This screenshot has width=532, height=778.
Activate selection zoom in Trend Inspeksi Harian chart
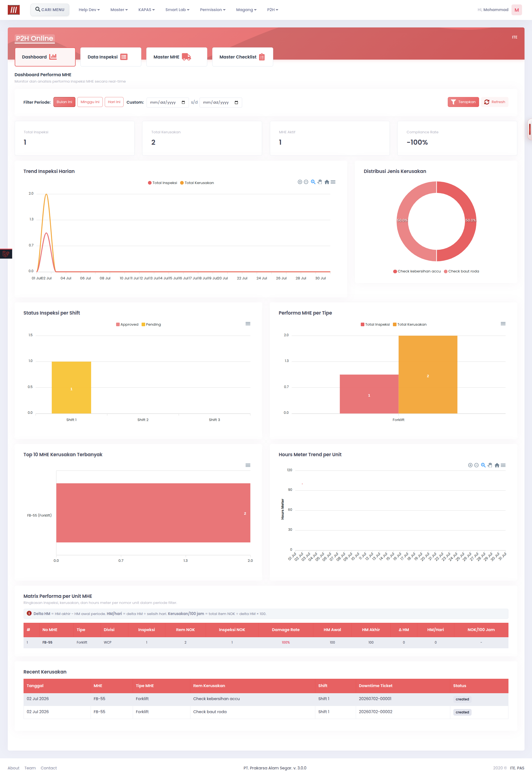click(313, 182)
